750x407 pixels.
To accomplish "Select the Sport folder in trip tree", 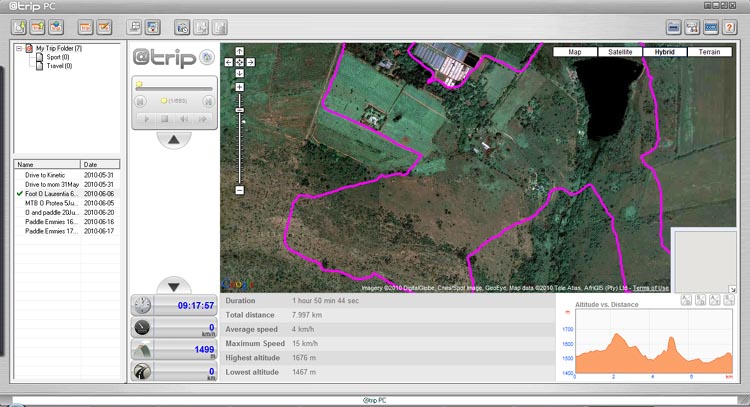I will 59,57.
